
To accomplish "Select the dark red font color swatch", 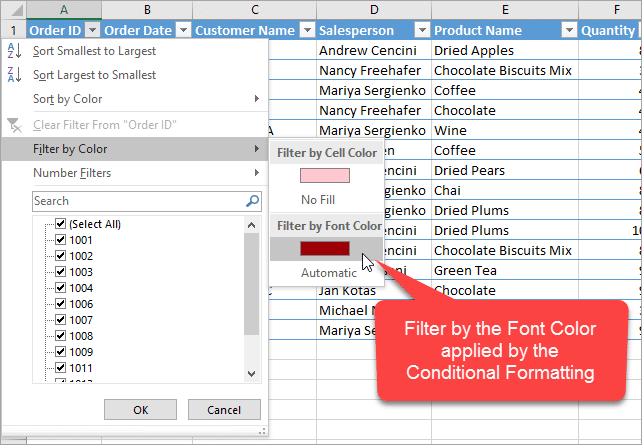I will (x=325, y=248).
